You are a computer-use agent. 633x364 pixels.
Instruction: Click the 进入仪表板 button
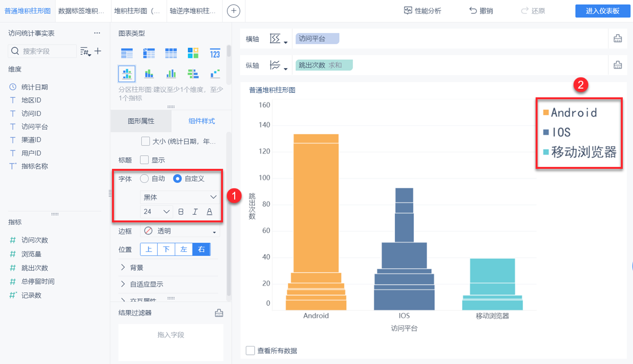602,11
